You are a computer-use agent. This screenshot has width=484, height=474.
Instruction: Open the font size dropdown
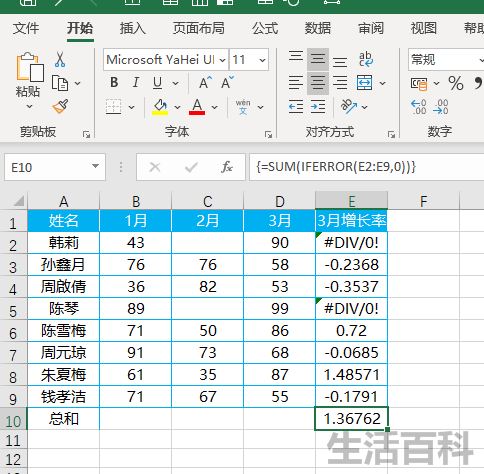262,60
